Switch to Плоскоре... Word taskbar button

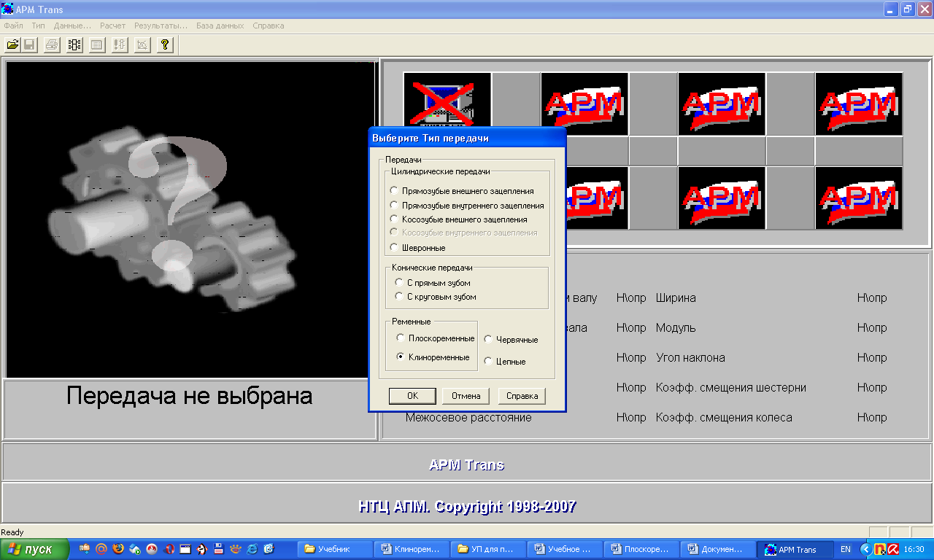pyautogui.click(x=640, y=549)
